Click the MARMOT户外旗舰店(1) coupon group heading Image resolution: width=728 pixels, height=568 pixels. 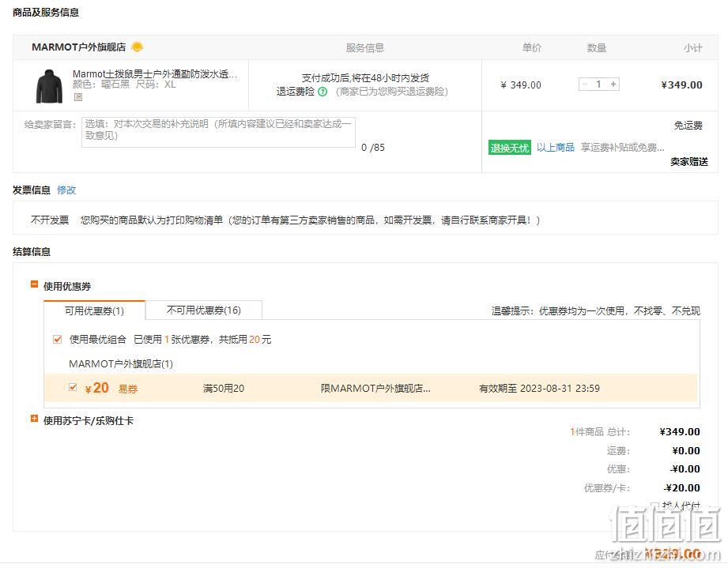point(121,364)
